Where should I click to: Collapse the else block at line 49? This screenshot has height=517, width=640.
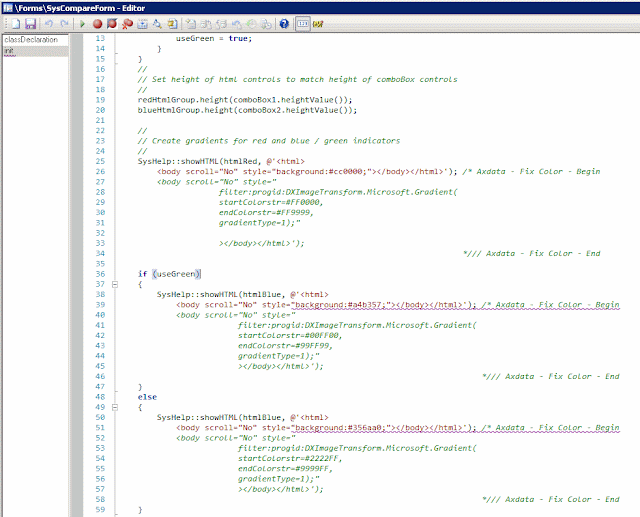(x=115, y=407)
